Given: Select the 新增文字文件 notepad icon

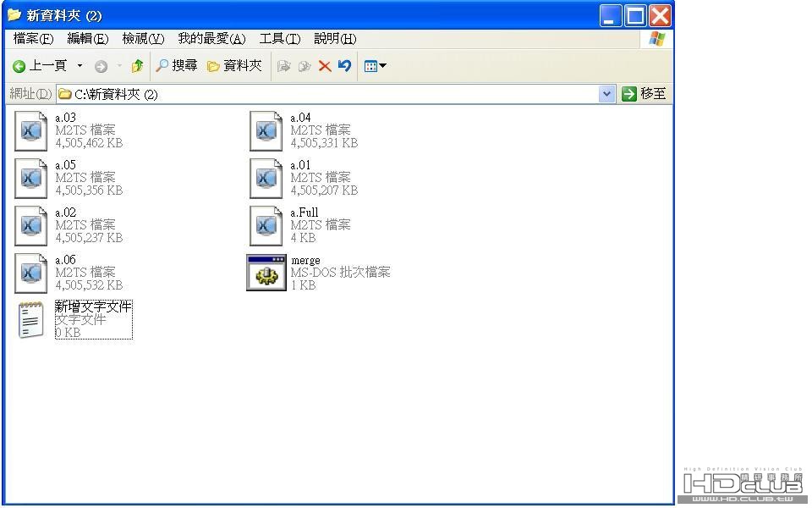Looking at the screenshot, I should pos(31,320).
